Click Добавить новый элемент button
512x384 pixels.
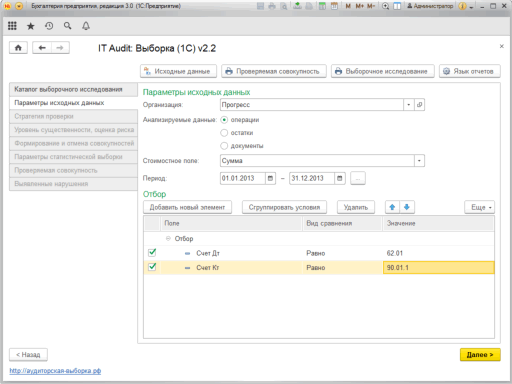187,207
